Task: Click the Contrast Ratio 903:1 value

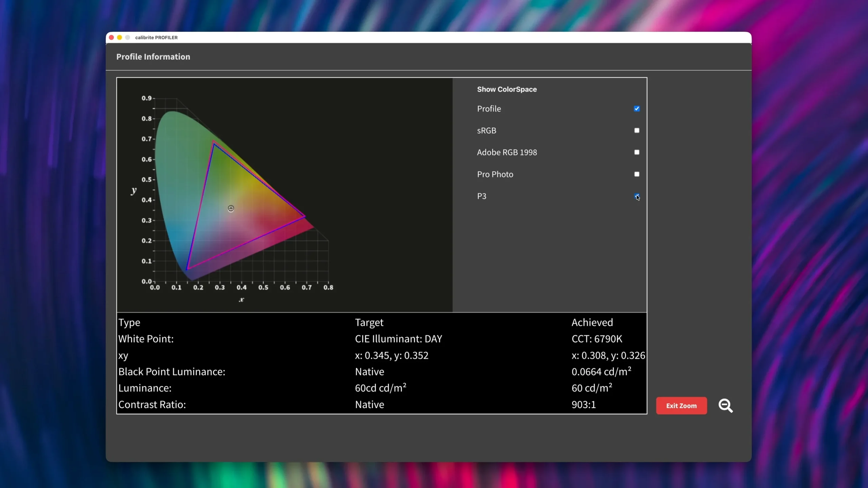Action: (584, 405)
